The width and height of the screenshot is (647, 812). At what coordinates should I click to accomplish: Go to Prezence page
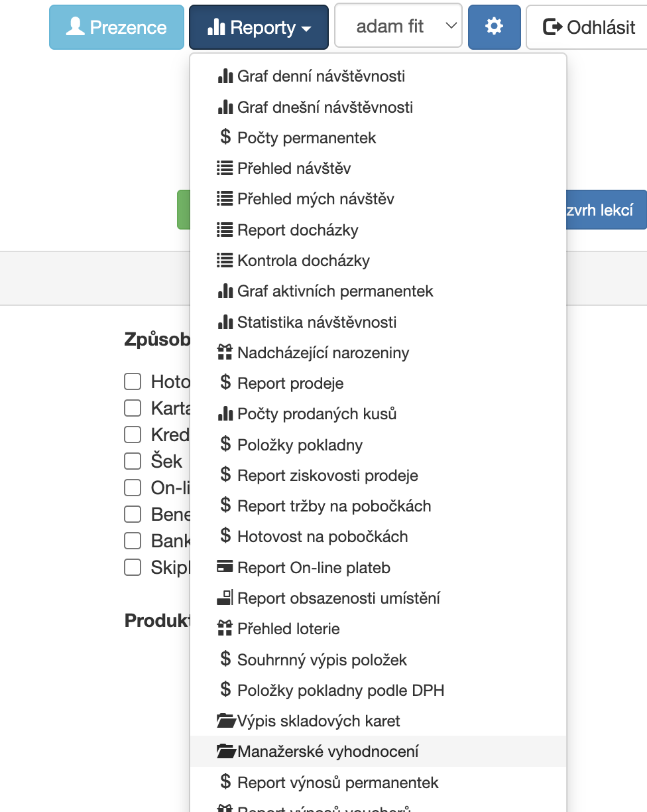point(117,27)
